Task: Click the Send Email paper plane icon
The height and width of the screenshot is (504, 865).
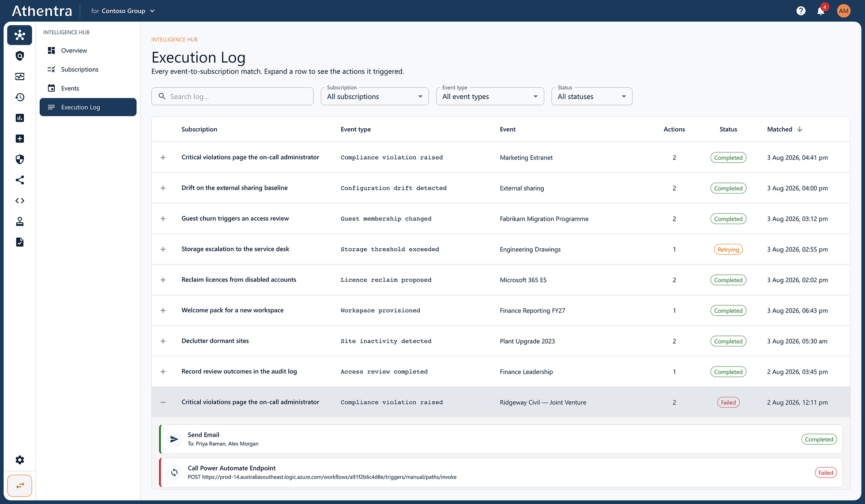Action: (174, 439)
